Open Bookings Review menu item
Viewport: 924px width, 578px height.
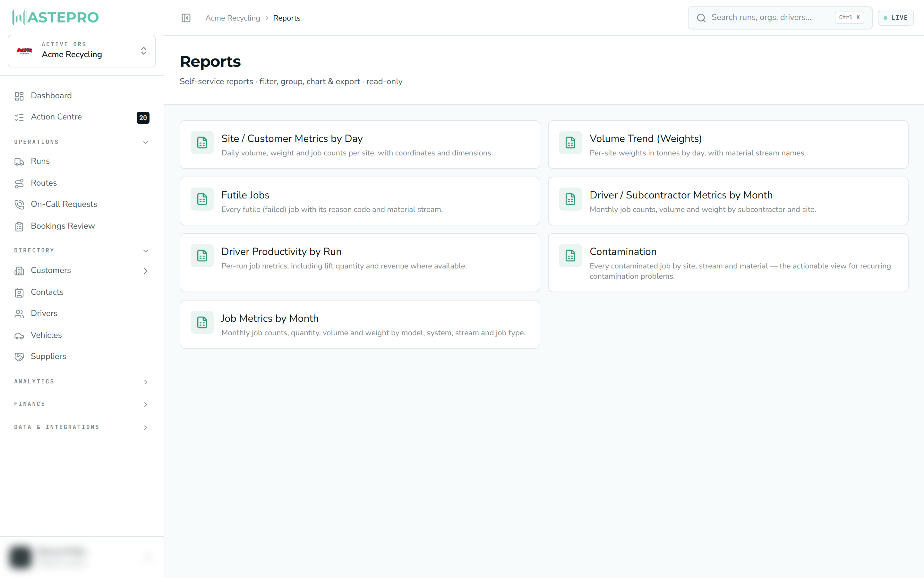coord(82,226)
